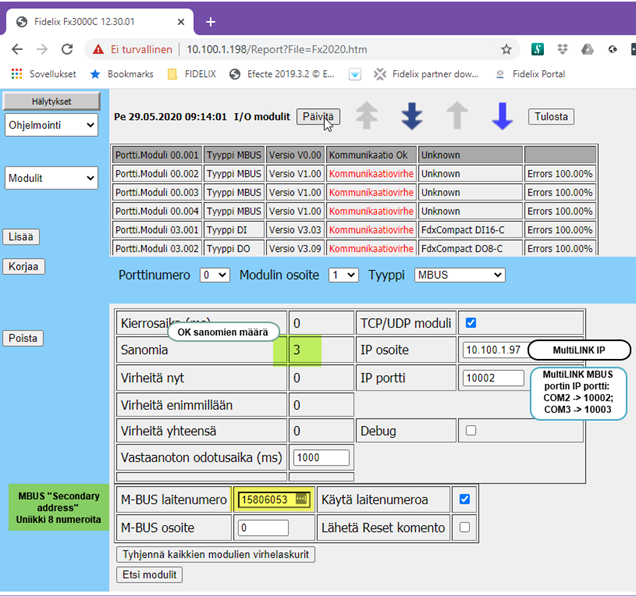
Task: Check the Lähetä Reset komento box
Action: click(465, 527)
